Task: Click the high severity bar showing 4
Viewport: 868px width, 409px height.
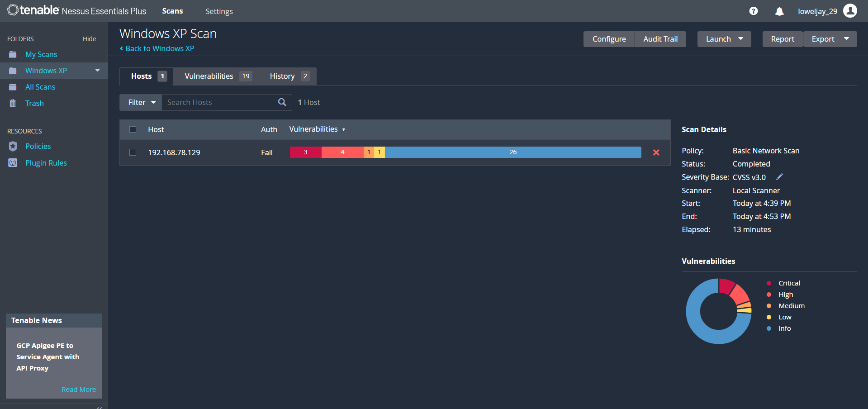Action: pyautogui.click(x=342, y=152)
